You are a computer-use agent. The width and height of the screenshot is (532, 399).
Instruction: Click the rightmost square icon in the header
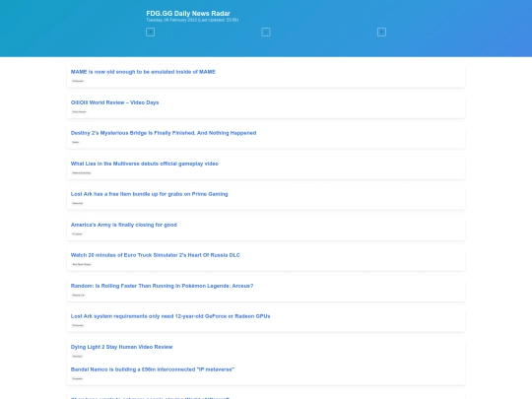[x=381, y=32]
